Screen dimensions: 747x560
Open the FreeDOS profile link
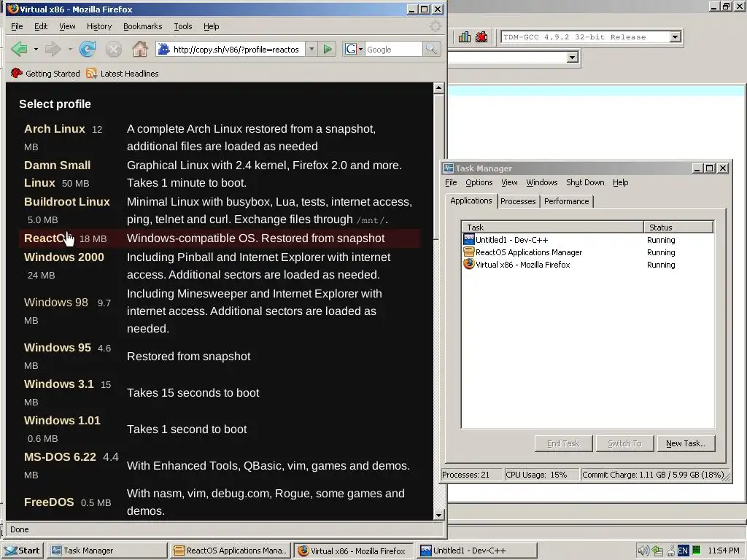49,502
